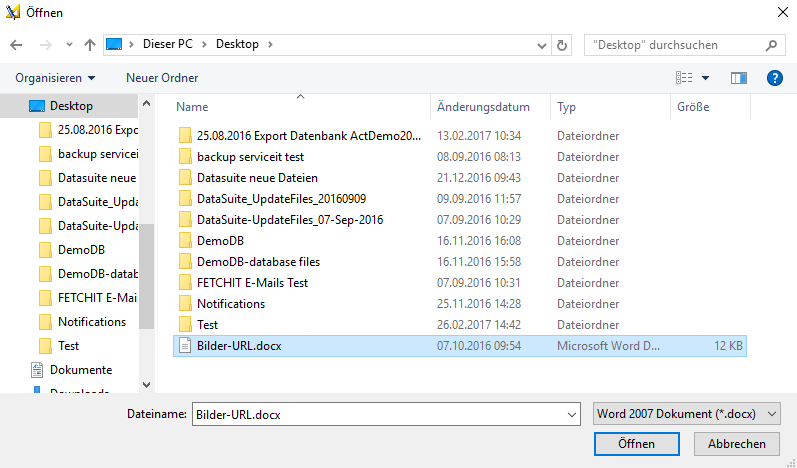797x468 pixels.
Task: Expand chevron after Desktop in breadcrumb
Action: [x=270, y=44]
